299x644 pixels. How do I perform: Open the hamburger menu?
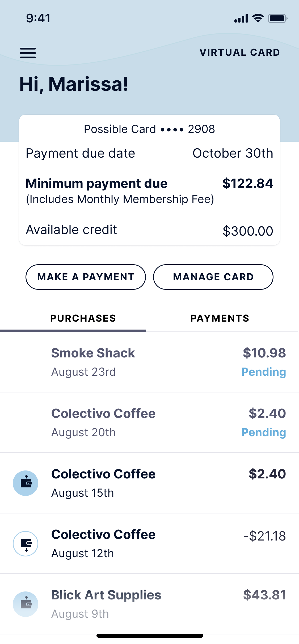tap(28, 53)
